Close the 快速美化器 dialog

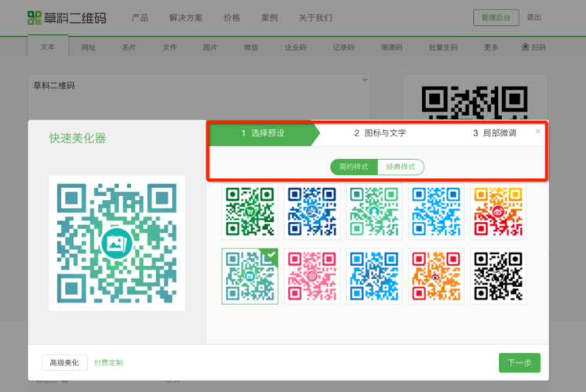[x=538, y=131]
